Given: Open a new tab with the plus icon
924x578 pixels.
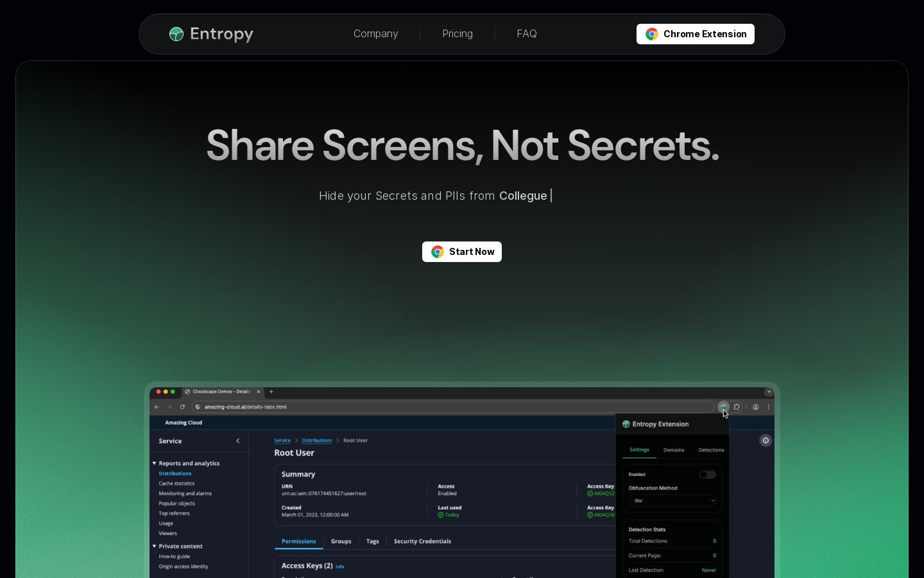Looking at the screenshot, I should tap(271, 391).
